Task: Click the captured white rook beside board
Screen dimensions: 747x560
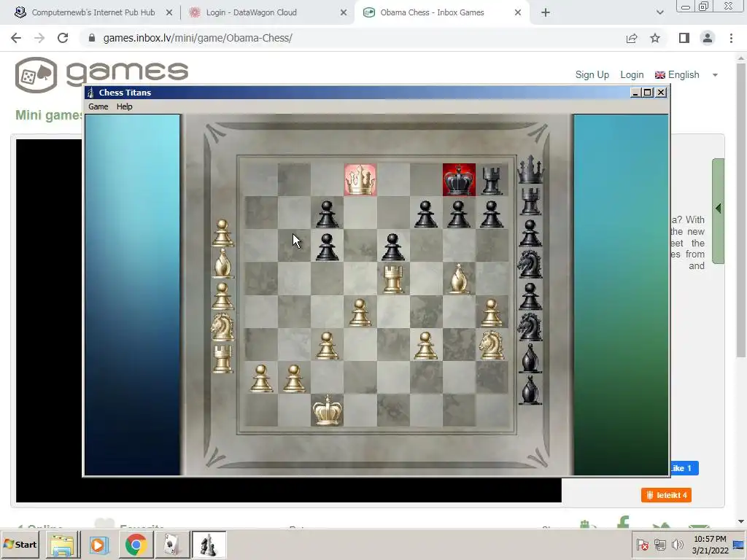Action: point(222,358)
